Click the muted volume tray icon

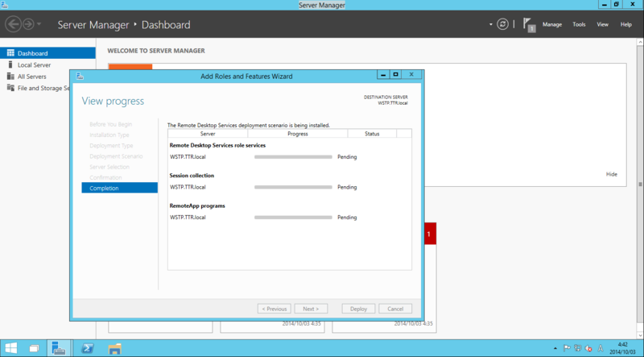588,348
